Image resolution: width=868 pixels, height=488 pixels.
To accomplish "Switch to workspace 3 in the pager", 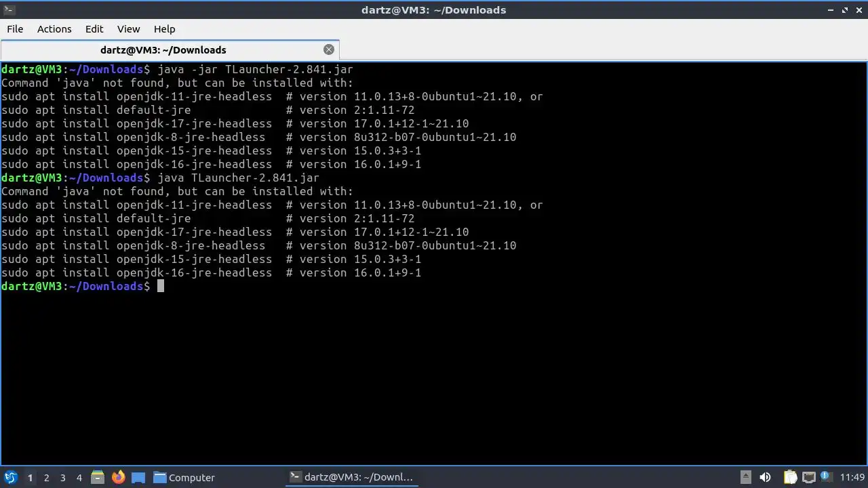I will (62, 477).
